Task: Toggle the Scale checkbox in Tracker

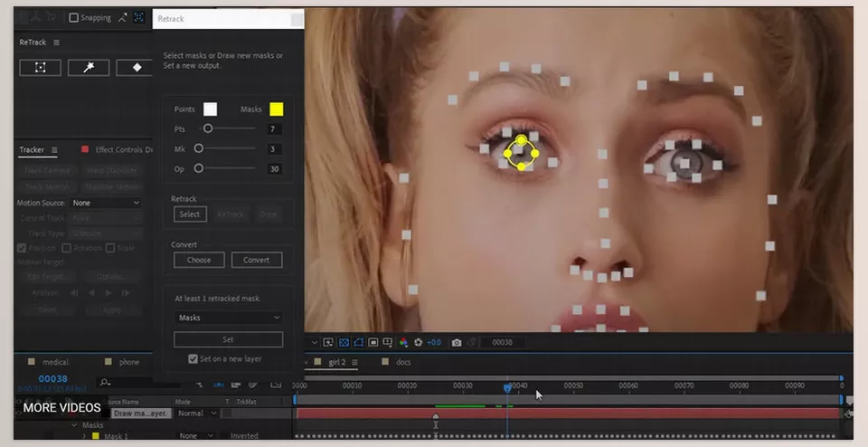Action: (x=110, y=248)
